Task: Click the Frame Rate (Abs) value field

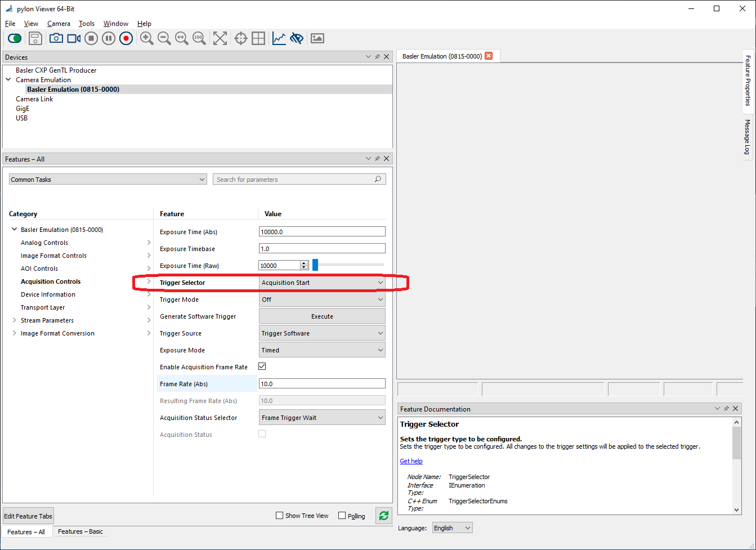Action: pos(322,383)
